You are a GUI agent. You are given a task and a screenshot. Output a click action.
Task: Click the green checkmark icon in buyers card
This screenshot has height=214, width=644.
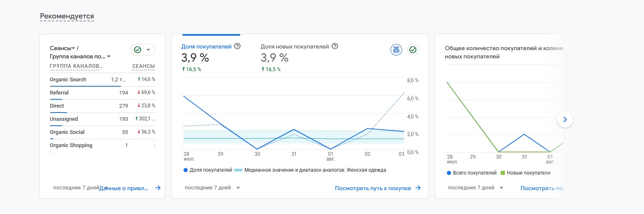[413, 50]
